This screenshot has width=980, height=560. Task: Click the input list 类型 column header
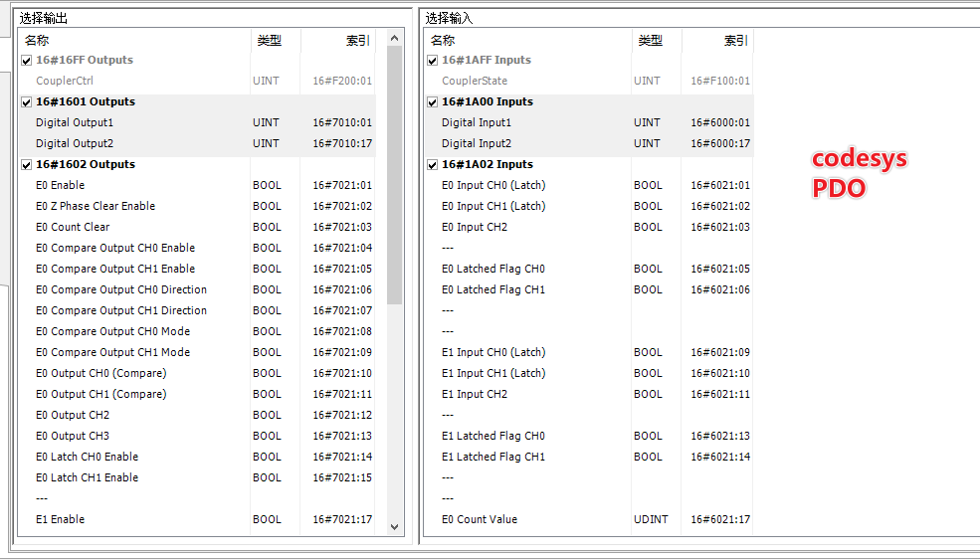(x=657, y=41)
